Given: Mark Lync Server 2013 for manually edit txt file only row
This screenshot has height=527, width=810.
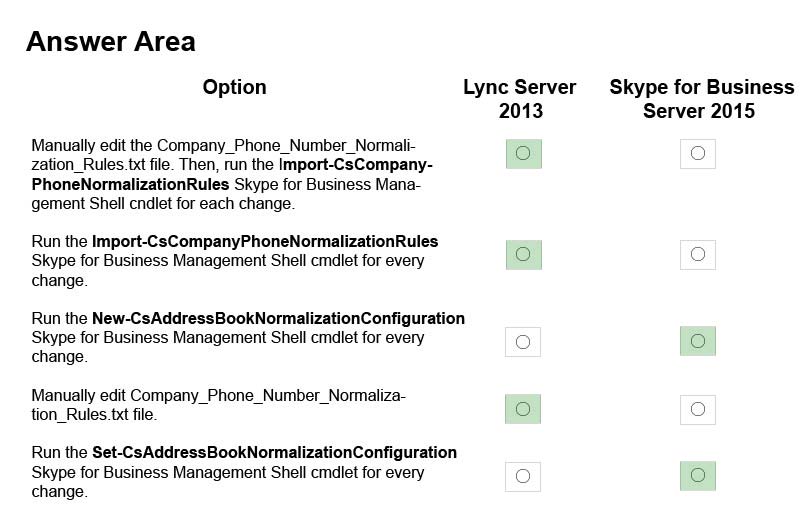Looking at the screenshot, I should [x=523, y=409].
